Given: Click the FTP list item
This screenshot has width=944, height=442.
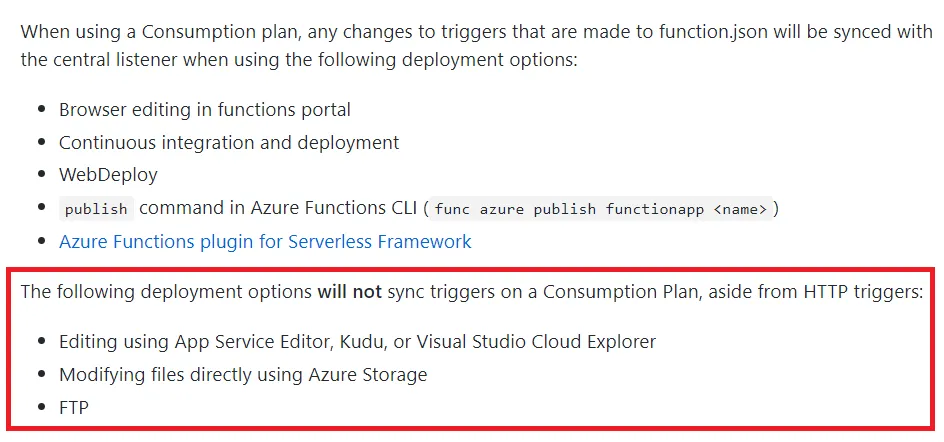Looking at the screenshot, I should pos(74,408).
